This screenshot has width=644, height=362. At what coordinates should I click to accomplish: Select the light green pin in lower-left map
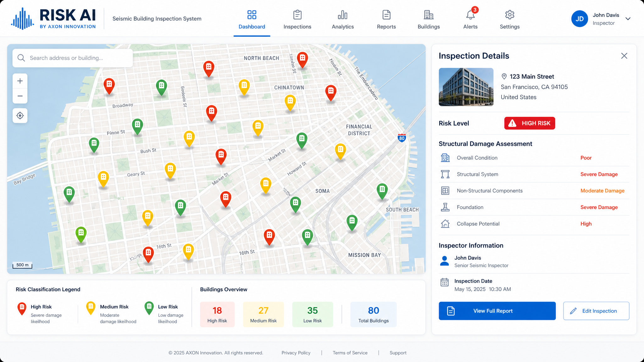pyautogui.click(x=81, y=234)
